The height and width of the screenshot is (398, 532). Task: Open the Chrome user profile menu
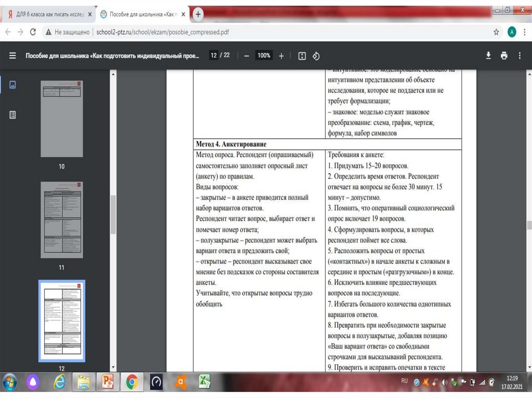tap(512, 32)
